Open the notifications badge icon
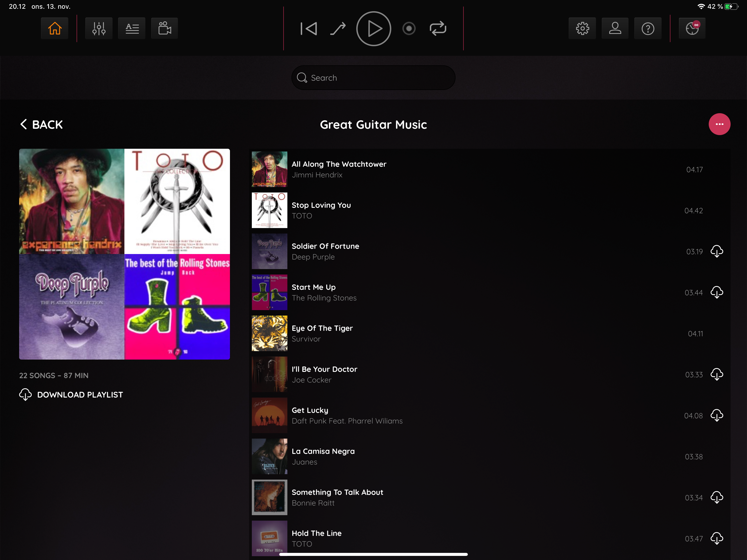 click(692, 28)
